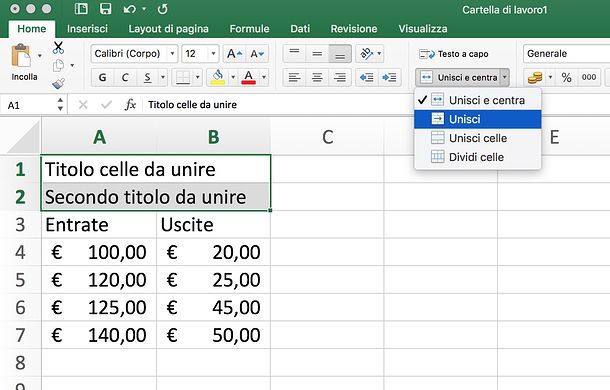Click the cell borders icon
This screenshot has width=610, height=390.
tap(182, 77)
